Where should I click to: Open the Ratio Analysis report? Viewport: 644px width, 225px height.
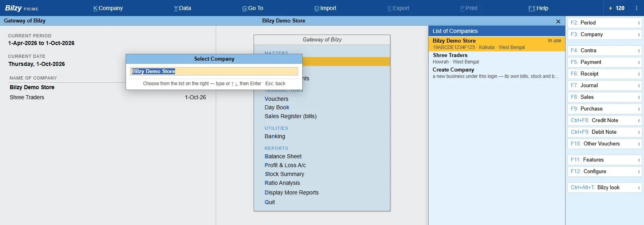(x=282, y=183)
